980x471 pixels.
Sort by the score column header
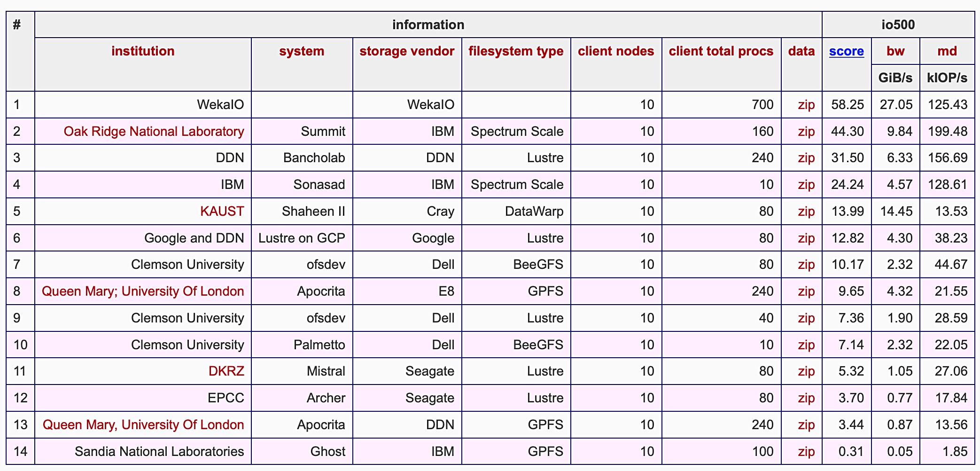click(846, 51)
